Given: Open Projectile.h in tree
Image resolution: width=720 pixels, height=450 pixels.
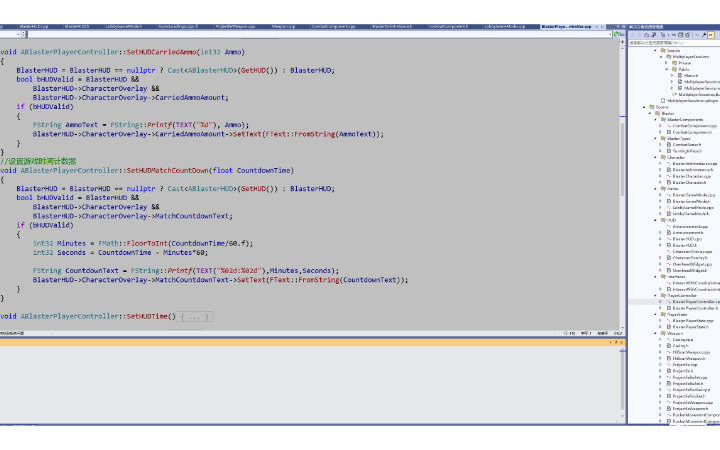Looking at the screenshot, I should [x=683, y=371].
